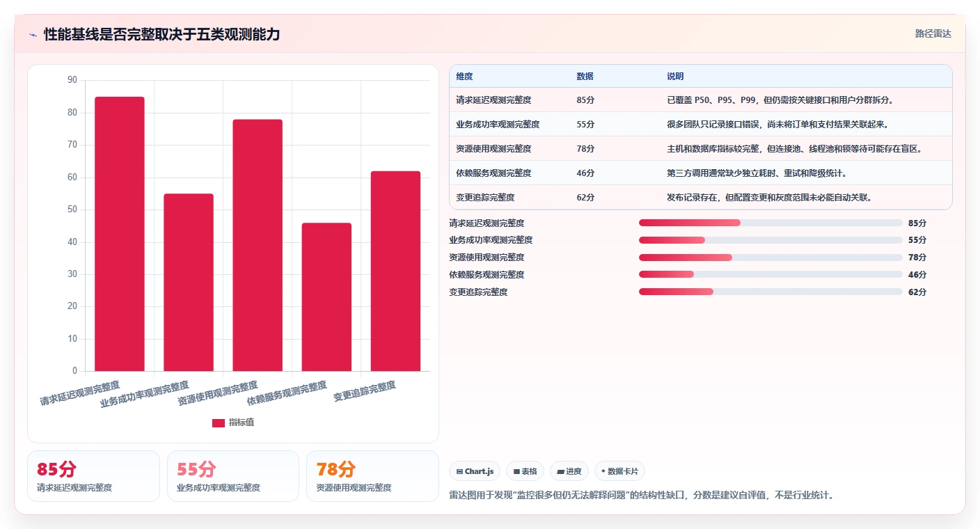Click the 数据卡片 tag
980x529 pixels.
[619, 471]
